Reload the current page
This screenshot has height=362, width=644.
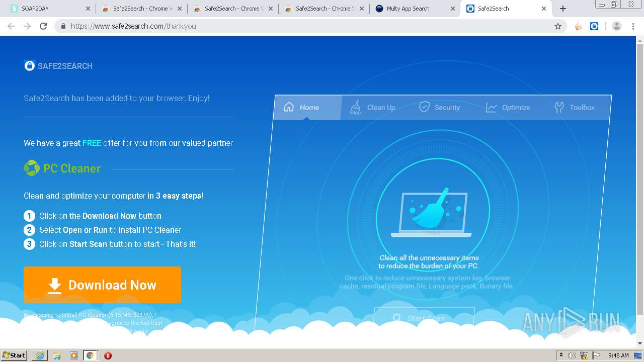(43, 26)
